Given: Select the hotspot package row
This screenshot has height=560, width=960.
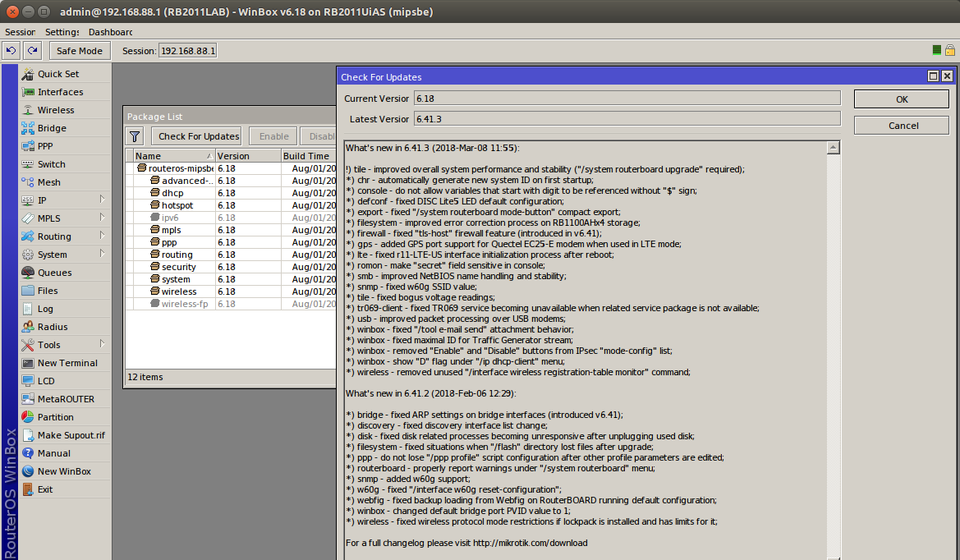Looking at the screenshot, I should 177,205.
